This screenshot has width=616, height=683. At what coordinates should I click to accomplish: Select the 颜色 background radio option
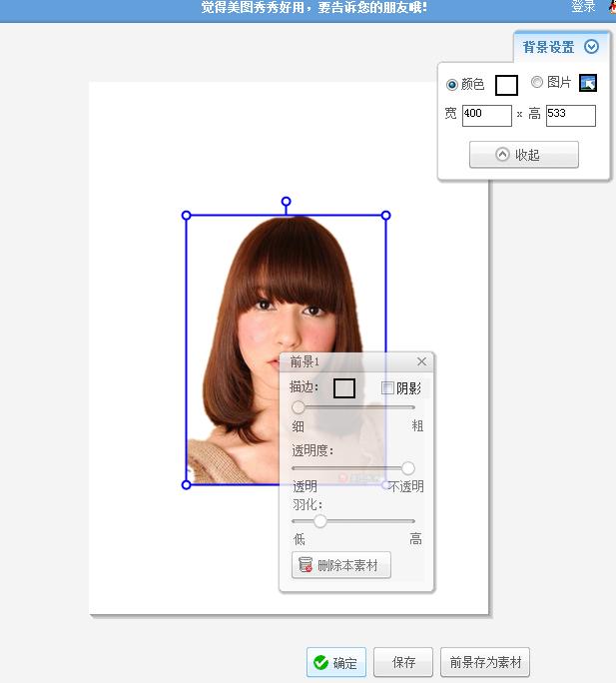452,85
